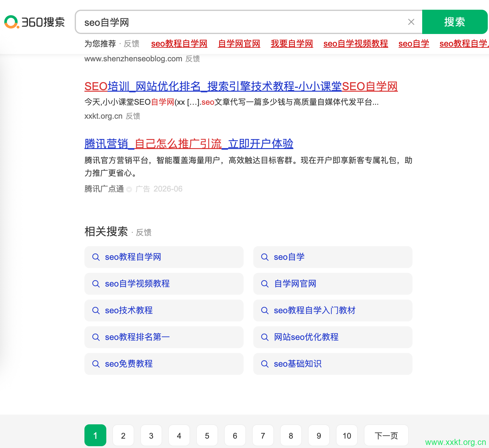Clear the search box with X icon
Viewport: 489px width, 448px height.
coord(411,22)
